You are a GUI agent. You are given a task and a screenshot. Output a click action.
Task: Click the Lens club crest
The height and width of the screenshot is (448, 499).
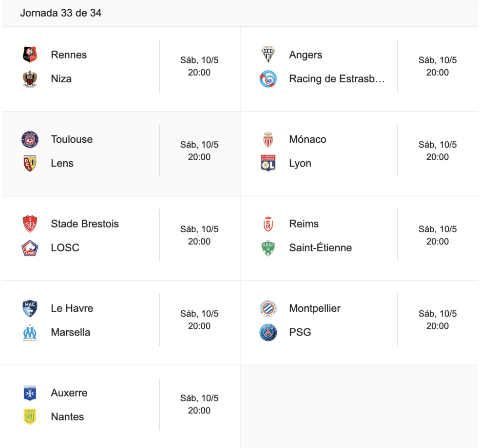(30, 163)
